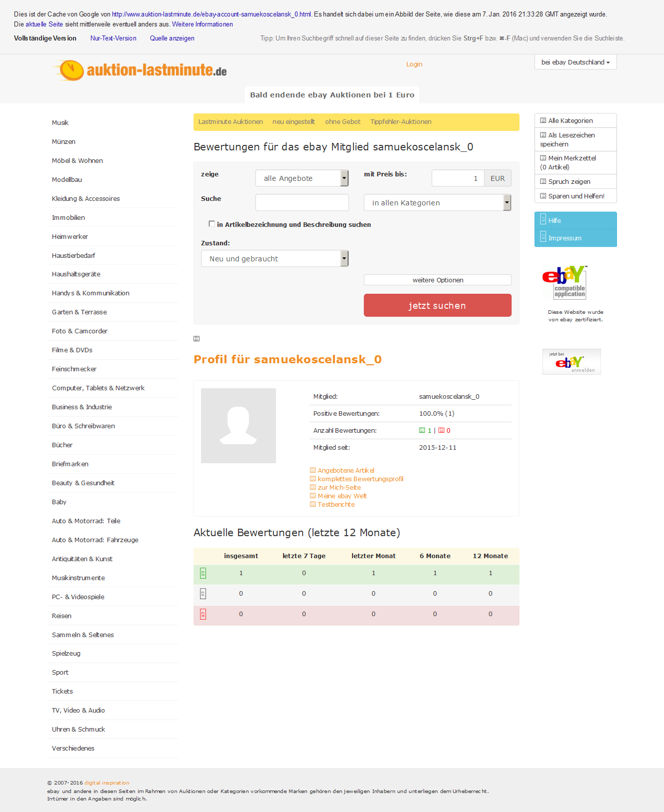Click the Spruch zeigen icon
Screen dimensions: 664x812
pos(543,181)
